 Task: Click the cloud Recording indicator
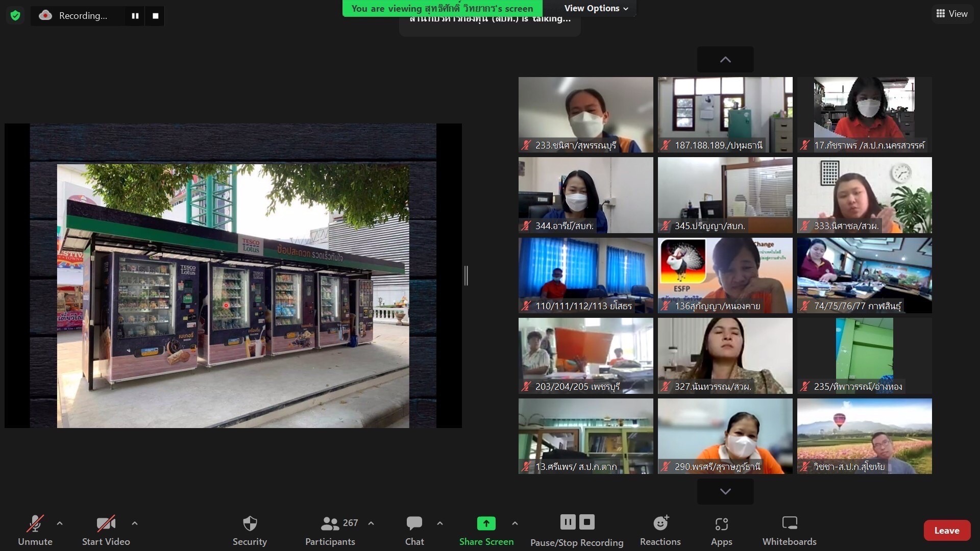click(45, 15)
